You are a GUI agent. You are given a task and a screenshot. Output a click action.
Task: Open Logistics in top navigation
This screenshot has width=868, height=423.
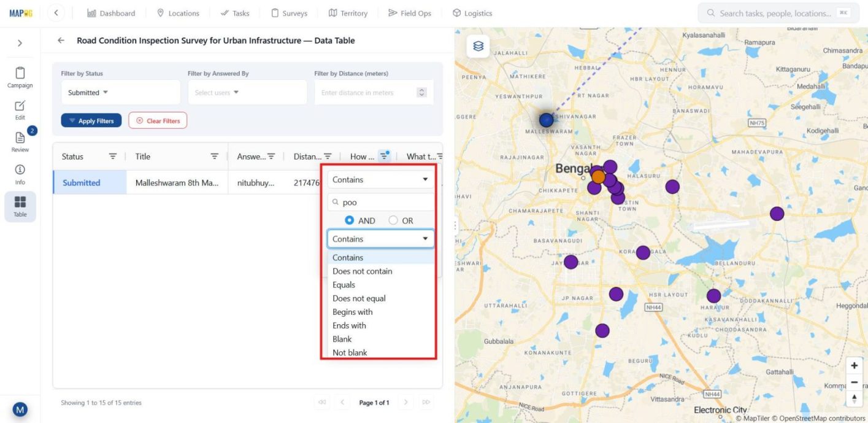472,13
